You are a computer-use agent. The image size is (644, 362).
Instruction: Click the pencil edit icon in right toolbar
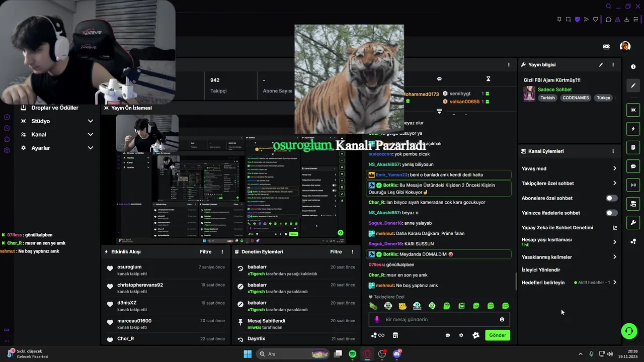pyautogui.click(x=633, y=85)
